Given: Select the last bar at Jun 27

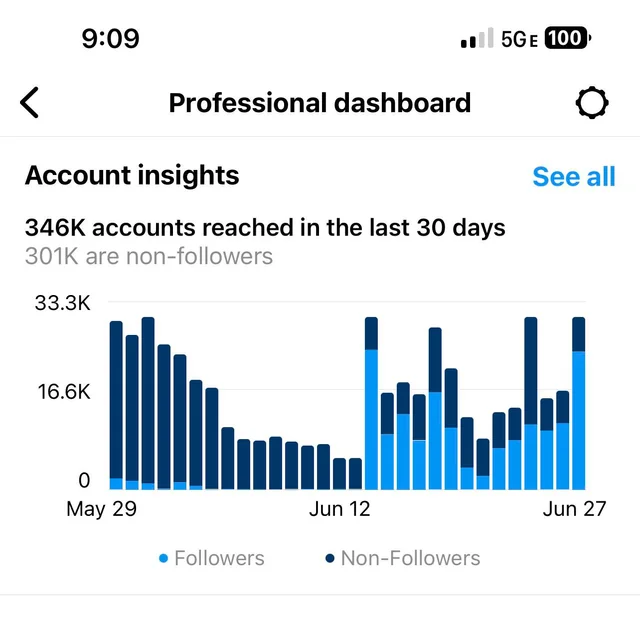Looking at the screenshot, I should click(578, 403).
